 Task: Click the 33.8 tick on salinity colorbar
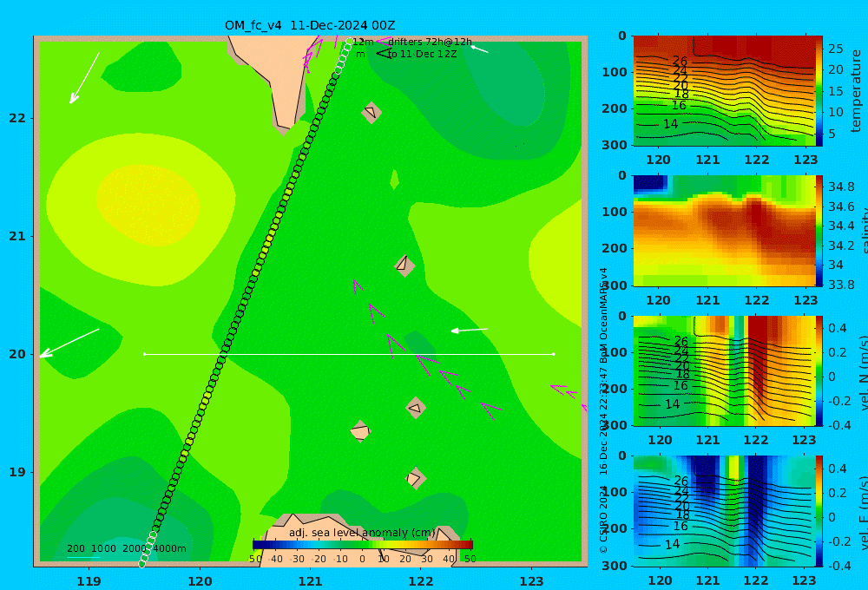(841, 285)
